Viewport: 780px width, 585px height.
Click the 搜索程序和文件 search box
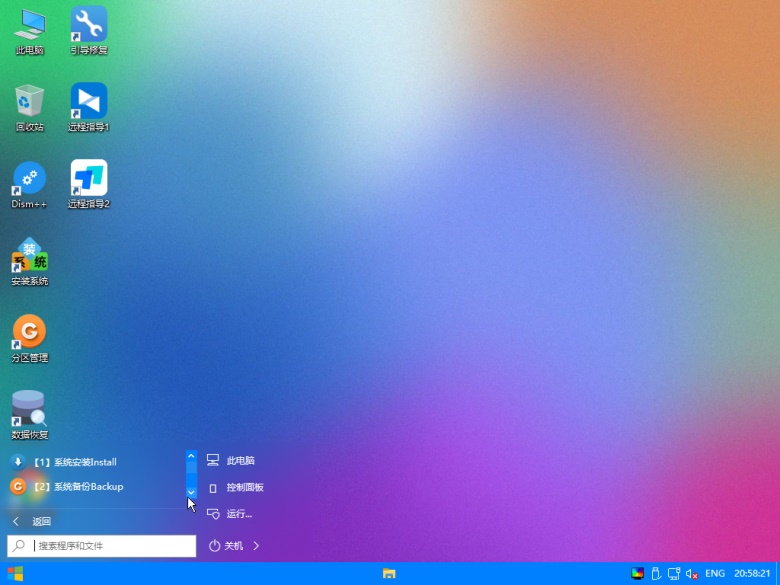tap(112, 546)
